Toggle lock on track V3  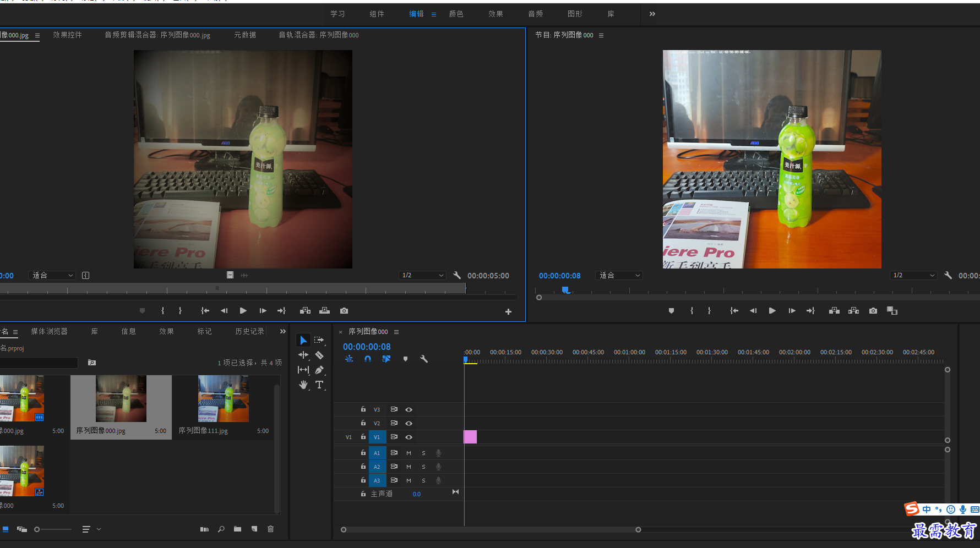pos(363,409)
